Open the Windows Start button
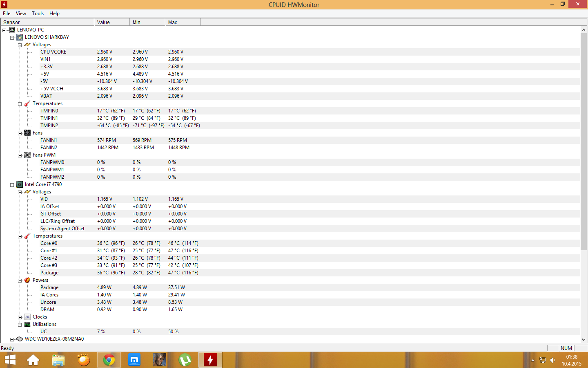 10,360
